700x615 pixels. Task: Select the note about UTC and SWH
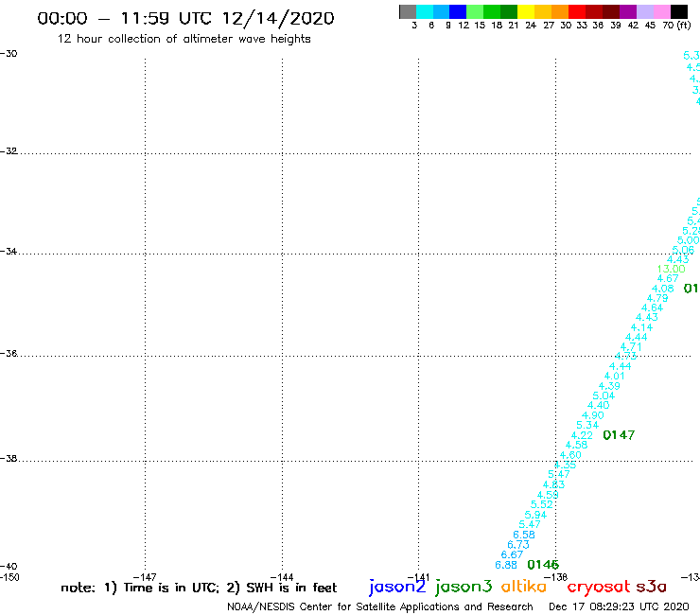tap(199, 588)
